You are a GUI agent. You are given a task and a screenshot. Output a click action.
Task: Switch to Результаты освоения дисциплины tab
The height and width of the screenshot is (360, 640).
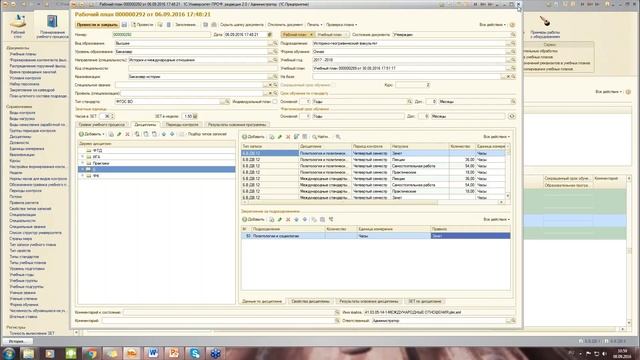click(369, 301)
